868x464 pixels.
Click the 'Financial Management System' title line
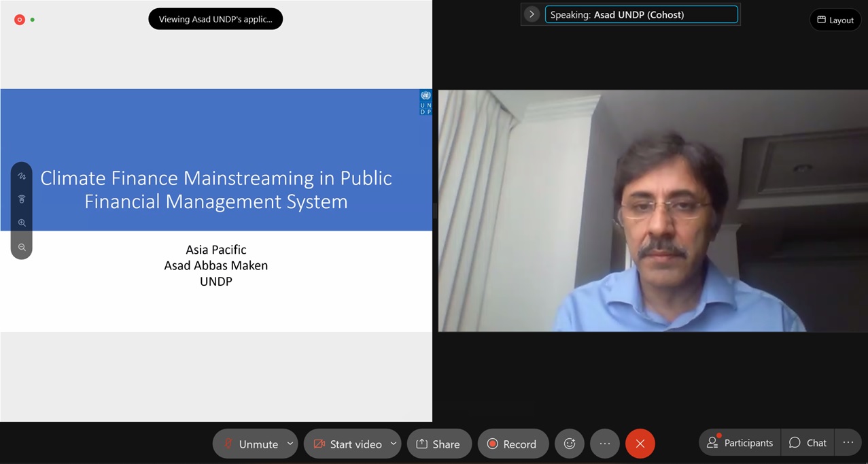(x=216, y=201)
